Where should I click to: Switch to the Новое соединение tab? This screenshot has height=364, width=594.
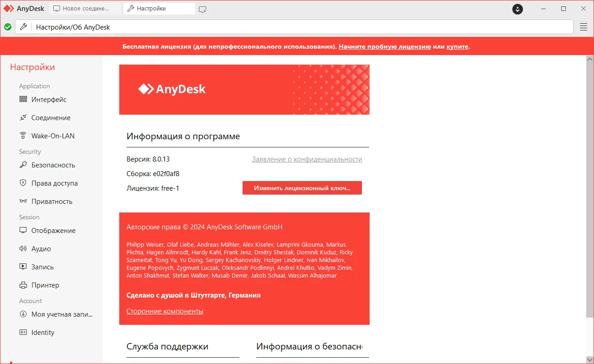[85, 9]
